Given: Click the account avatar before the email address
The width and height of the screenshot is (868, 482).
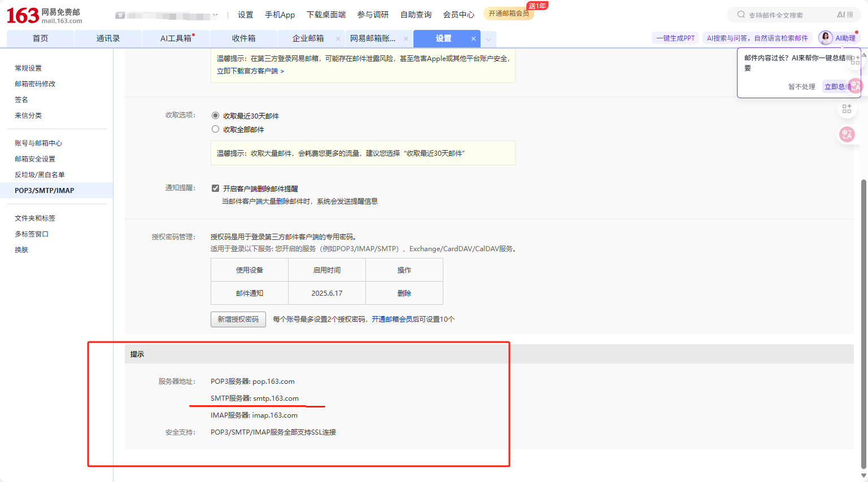Looking at the screenshot, I should coord(120,15).
